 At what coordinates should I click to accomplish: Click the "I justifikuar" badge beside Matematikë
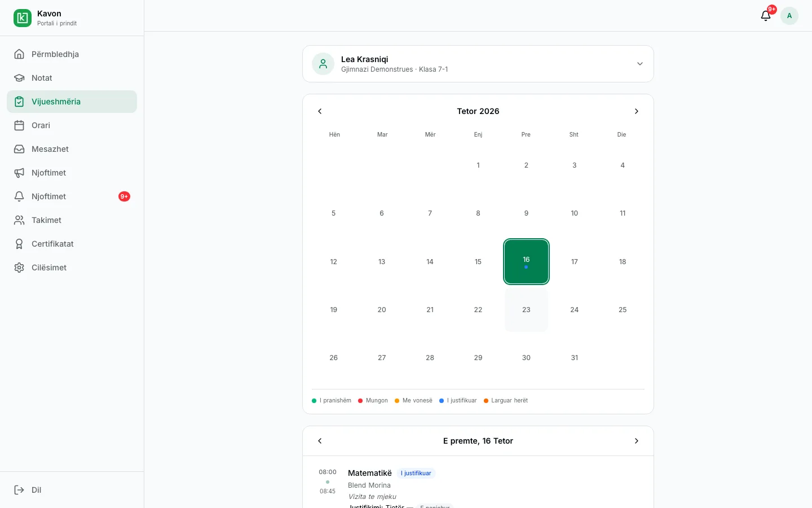coord(416,473)
